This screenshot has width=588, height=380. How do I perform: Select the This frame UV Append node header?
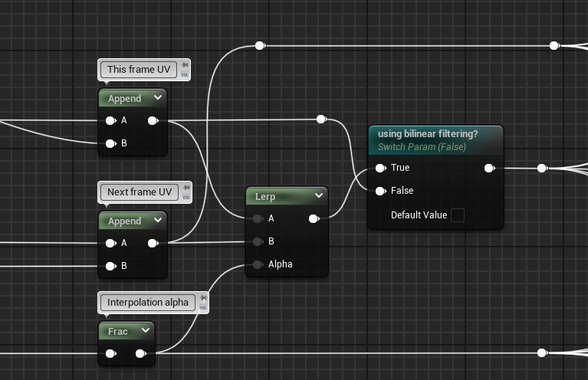point(133,99)
